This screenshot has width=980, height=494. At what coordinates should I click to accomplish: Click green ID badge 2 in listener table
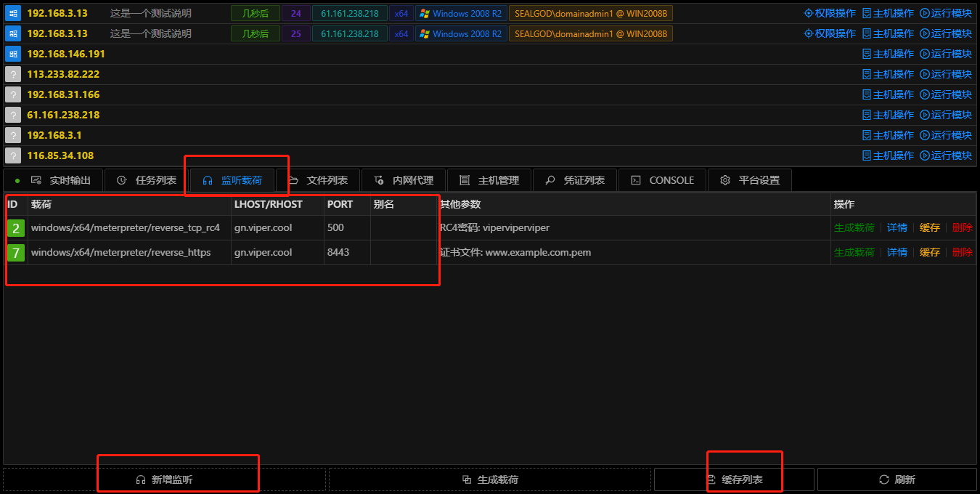click(16, 228)
